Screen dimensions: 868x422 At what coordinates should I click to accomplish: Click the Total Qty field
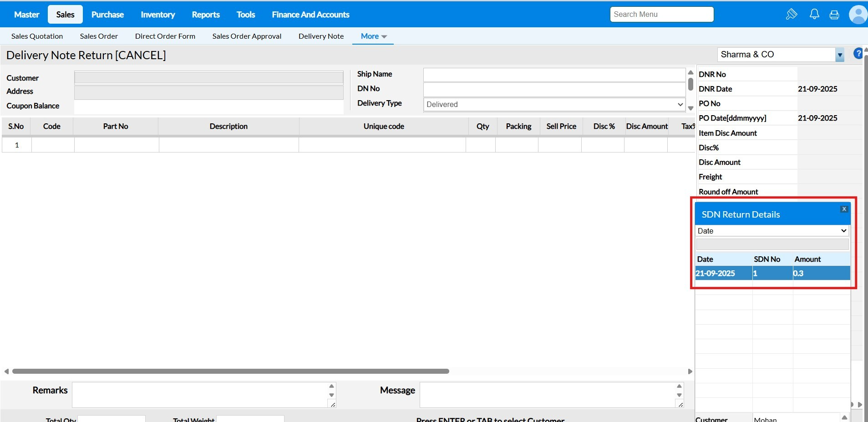click(x=112, y=419)
